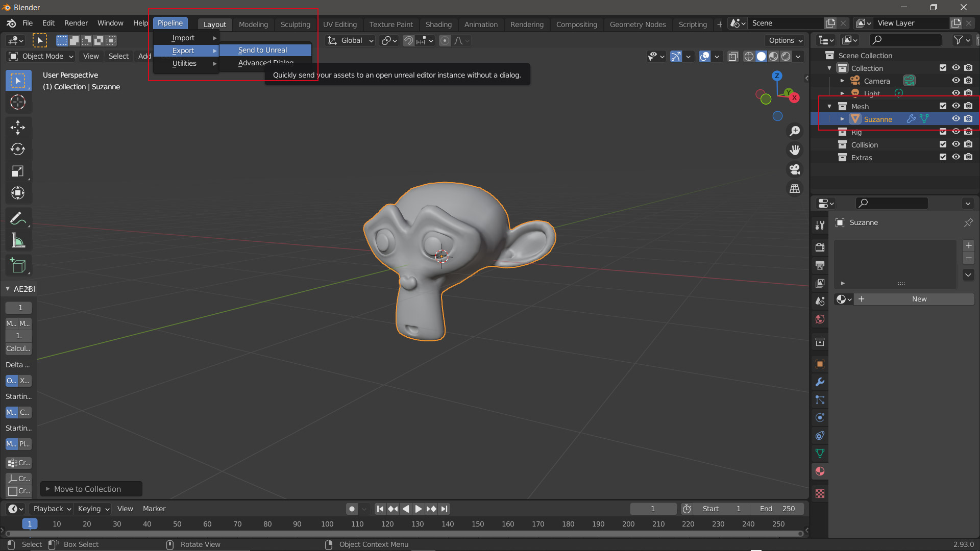Open the World properties tab

(820, 319)
